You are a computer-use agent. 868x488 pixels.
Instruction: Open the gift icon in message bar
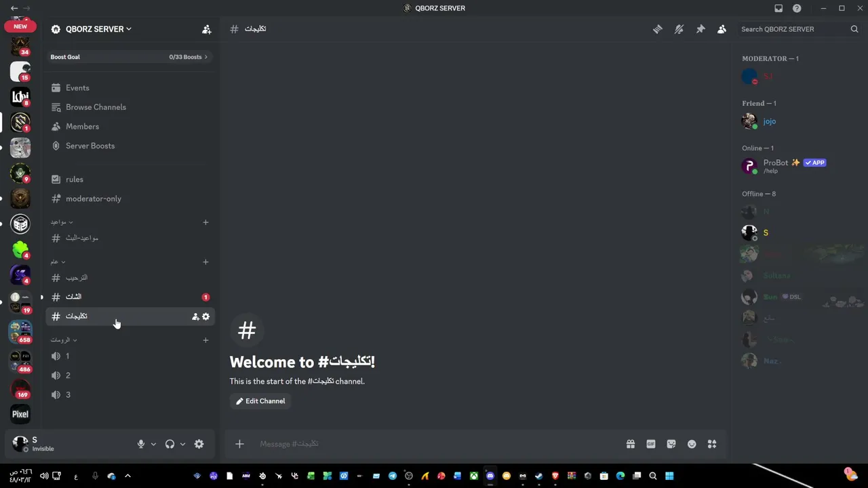[x=630, y=444]
